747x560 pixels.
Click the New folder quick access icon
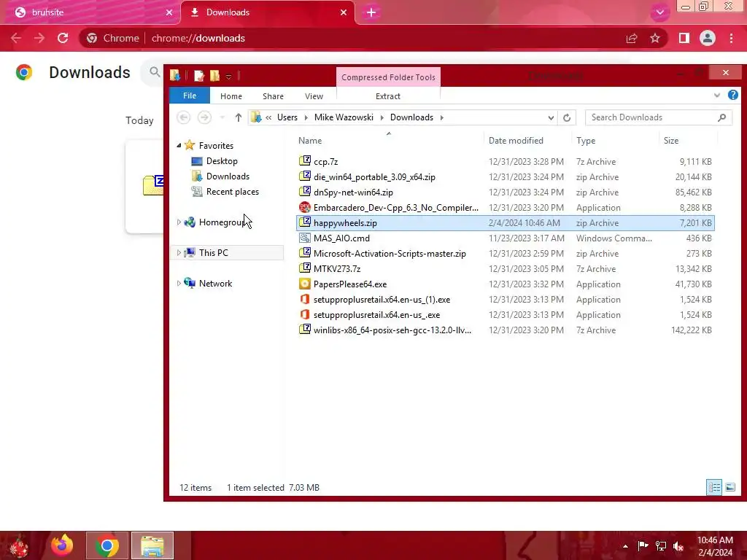[215, 75]
